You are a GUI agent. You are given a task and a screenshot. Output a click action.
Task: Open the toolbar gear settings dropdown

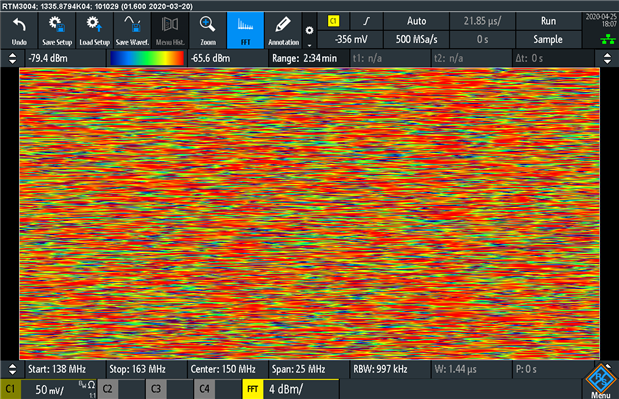310,30
